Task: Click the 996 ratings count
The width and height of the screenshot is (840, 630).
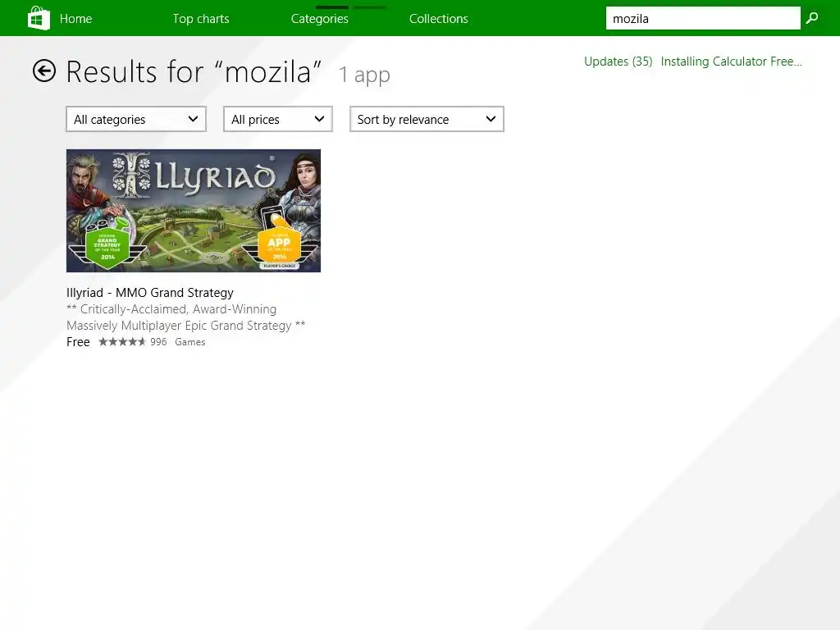Action: 158,342
